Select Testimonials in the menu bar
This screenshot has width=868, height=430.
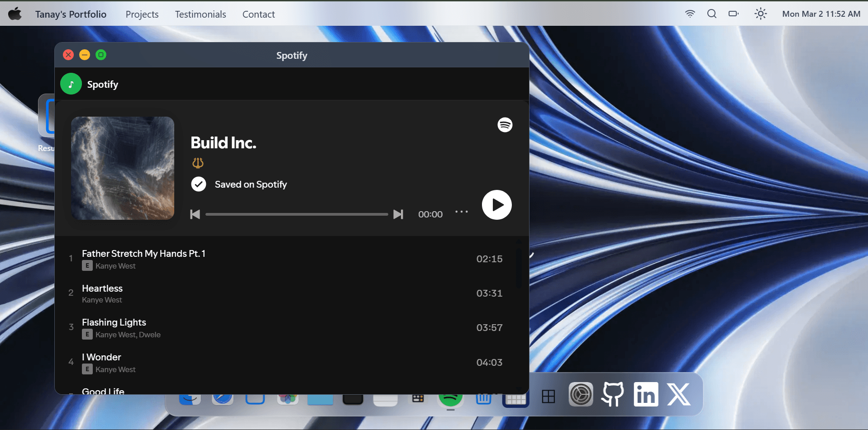(x=200, y=14)
